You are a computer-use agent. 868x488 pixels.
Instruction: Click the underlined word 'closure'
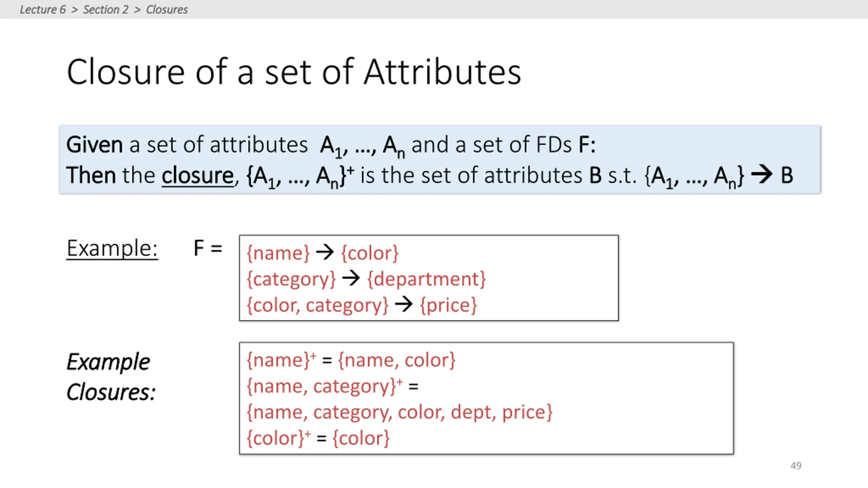click(x=198, y=176)
